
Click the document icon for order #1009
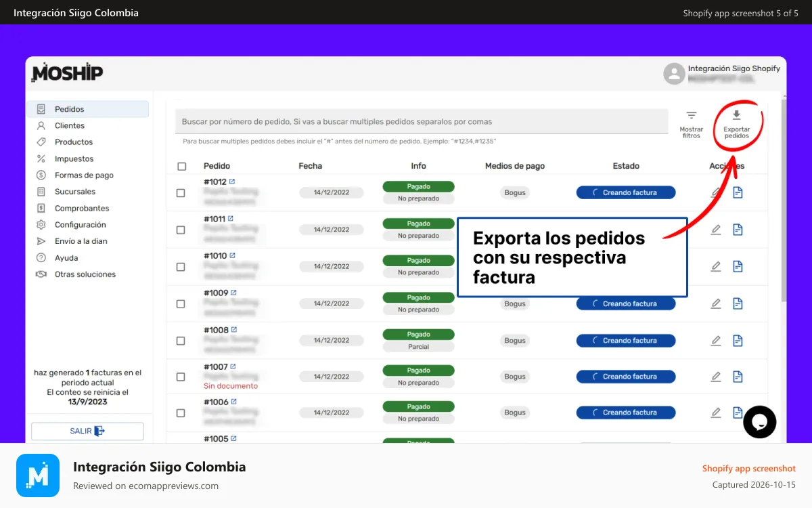(738, 303)
